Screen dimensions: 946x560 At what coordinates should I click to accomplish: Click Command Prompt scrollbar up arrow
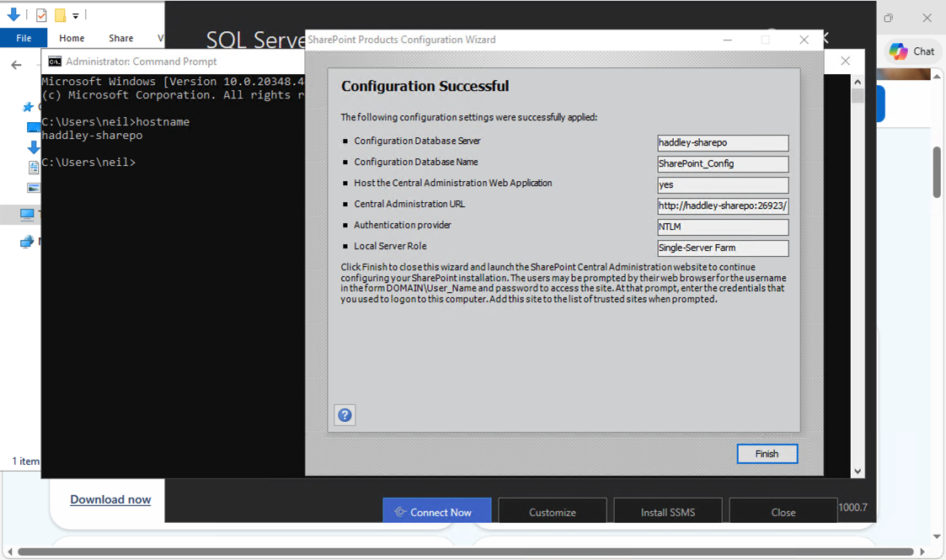tap(858, 82)
